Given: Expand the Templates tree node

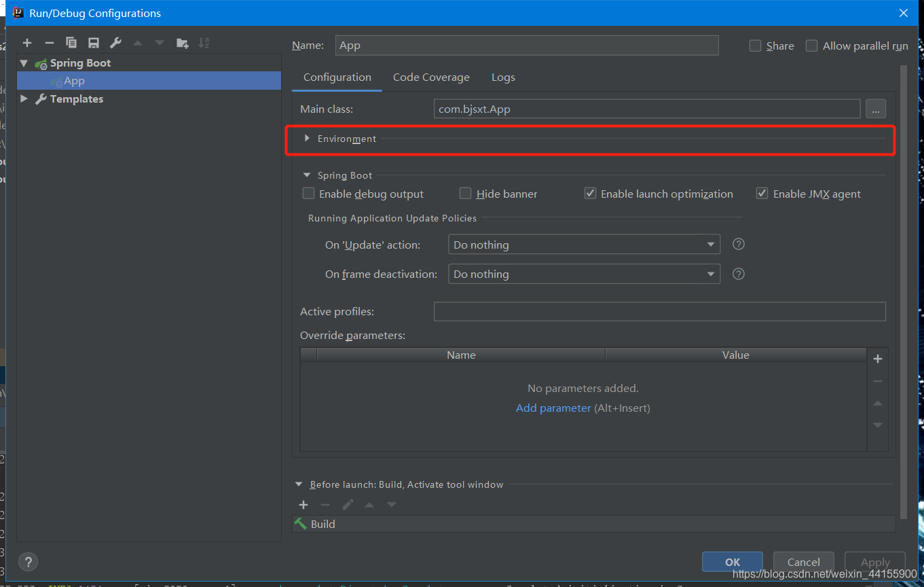Looking at the screenshot, I should pos(24,99).
